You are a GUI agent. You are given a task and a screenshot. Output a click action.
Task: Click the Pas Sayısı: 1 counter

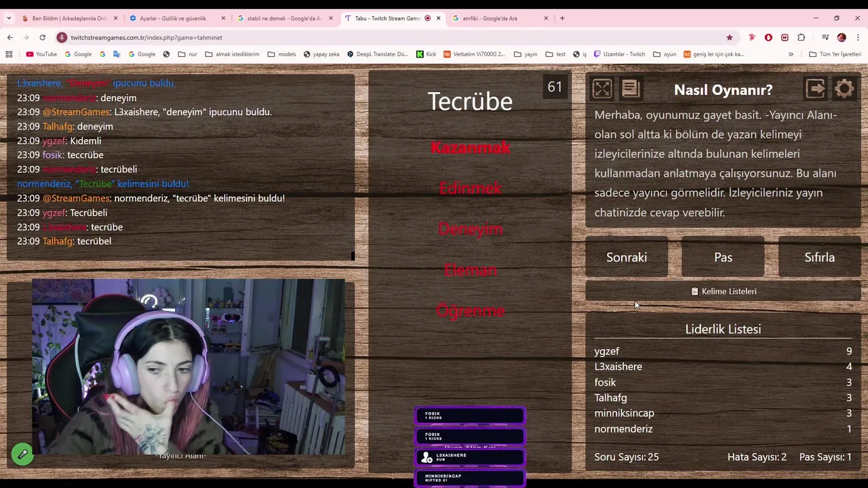click(x=825, y=457)
